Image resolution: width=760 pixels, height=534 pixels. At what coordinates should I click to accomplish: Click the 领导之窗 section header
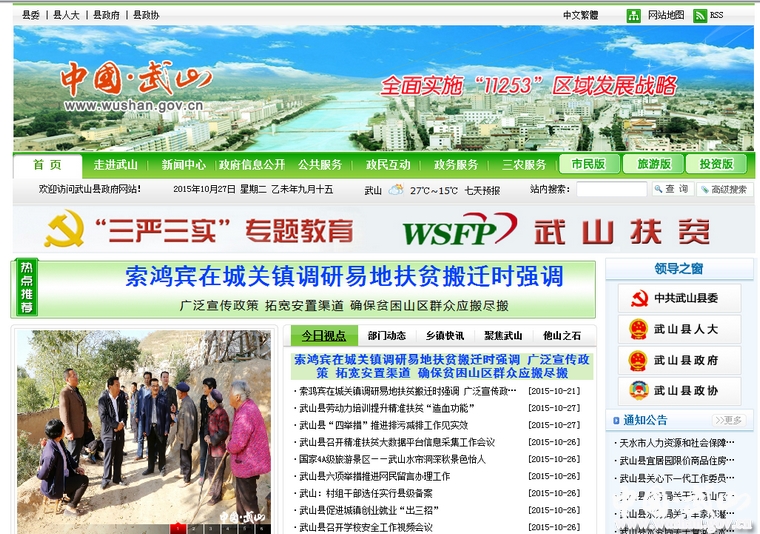point(679,269)
